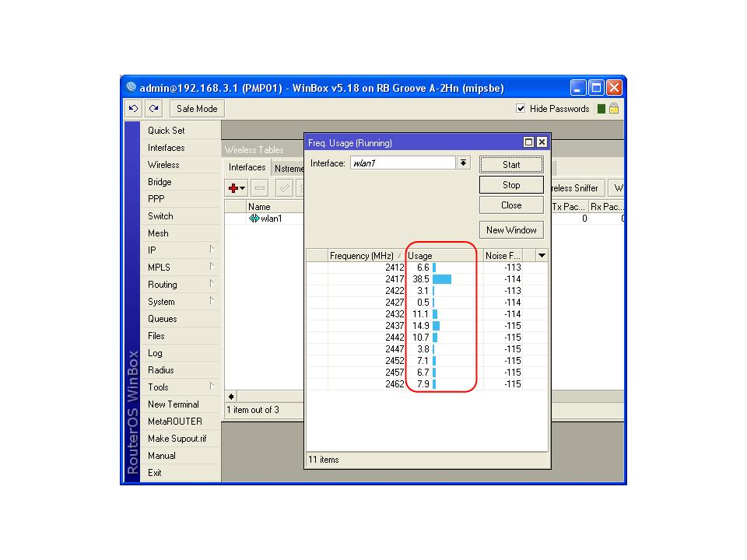Open Wireless menu item
This screenshot has height=560, width=747.
[x=180, y=165]
